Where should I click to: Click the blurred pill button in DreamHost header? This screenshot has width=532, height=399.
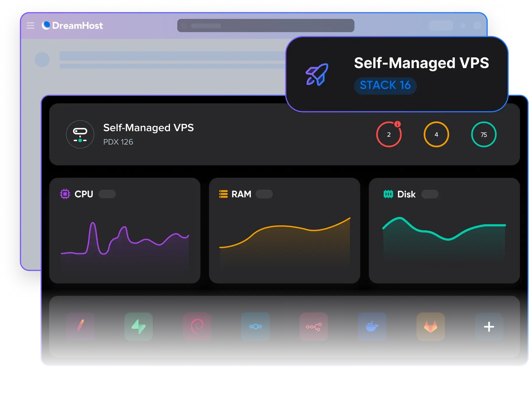pyautogui.click(x=441, y=26)
